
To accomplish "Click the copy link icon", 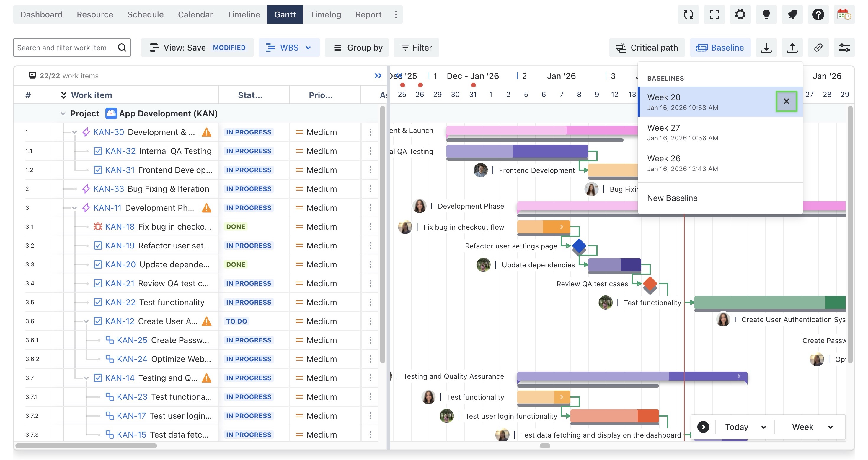I will point(818,48).
